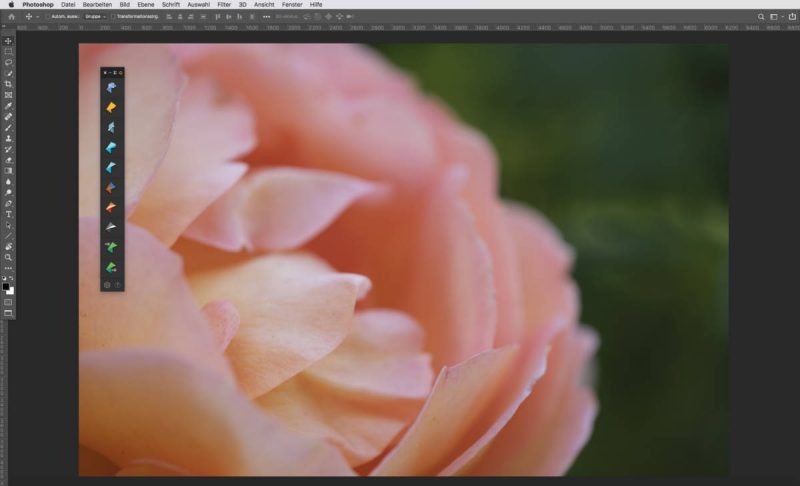The image size is (800, 486).
Task: Select the History Brush tool
Action: coord(8,149)
